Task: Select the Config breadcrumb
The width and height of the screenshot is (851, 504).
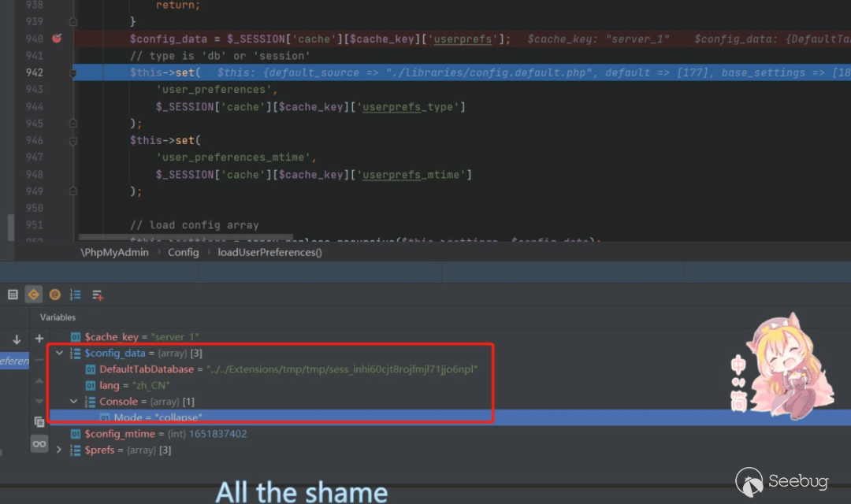Action: click(x=184, y=252)
